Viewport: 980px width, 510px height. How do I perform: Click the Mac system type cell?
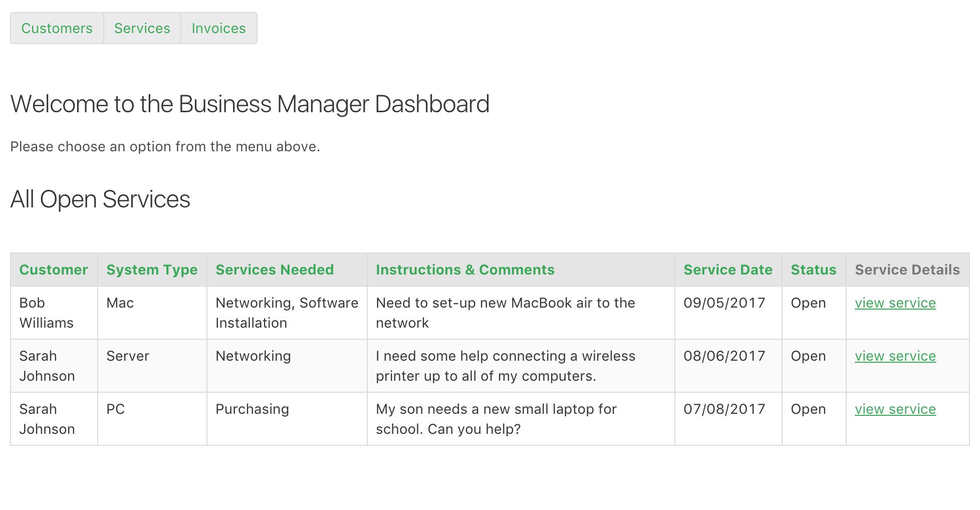(x=120, y=303)
